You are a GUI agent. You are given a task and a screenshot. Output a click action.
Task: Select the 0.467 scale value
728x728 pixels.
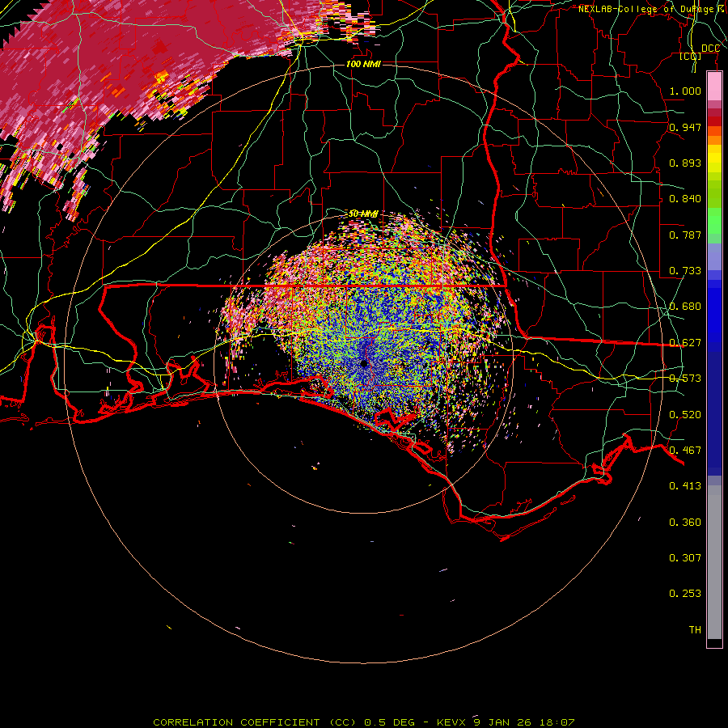(685, 451)
